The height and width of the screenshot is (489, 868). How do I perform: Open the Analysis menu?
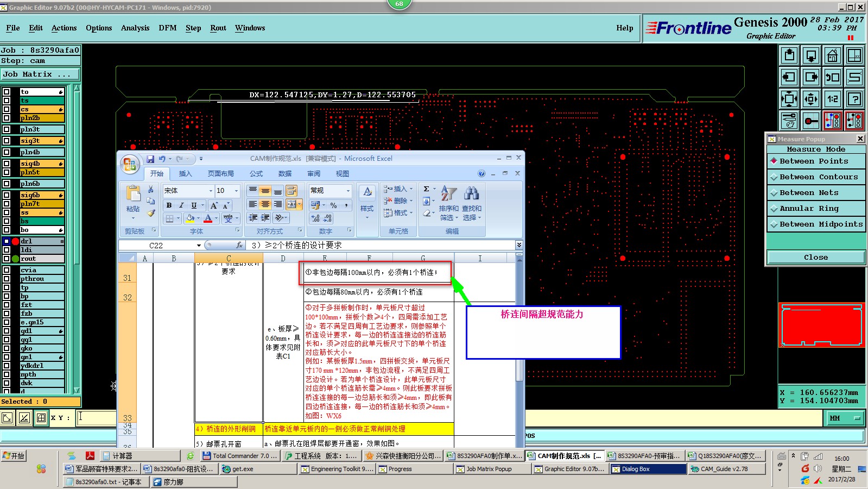tap(135, 28)
